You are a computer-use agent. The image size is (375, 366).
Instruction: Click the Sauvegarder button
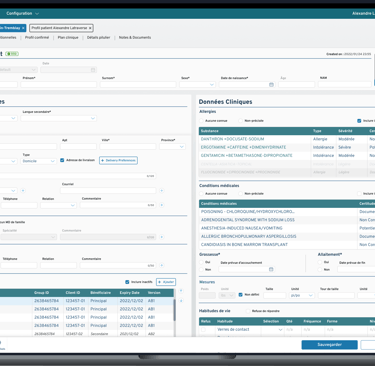coord(330,345)
